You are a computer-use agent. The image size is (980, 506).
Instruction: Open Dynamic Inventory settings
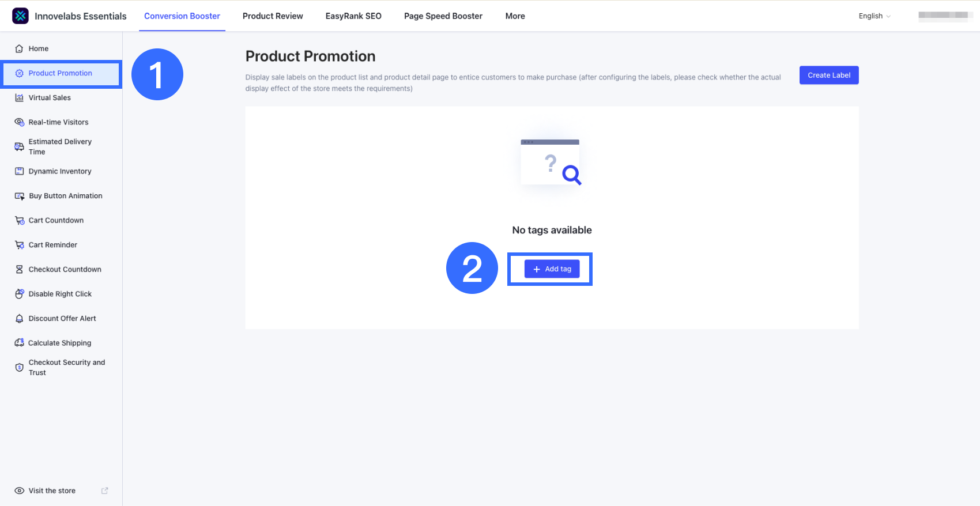(x=61, y=171)
